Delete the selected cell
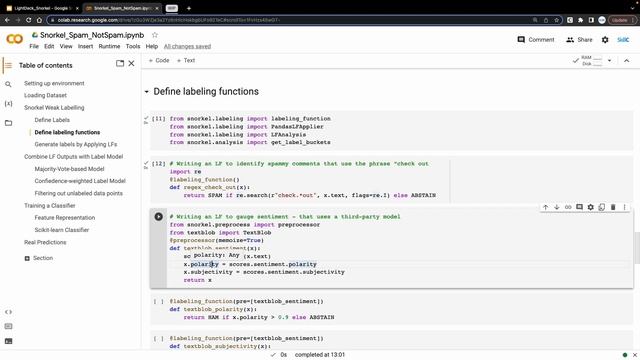This screenshot has height=360, width=640. click(x=613, y=207)
